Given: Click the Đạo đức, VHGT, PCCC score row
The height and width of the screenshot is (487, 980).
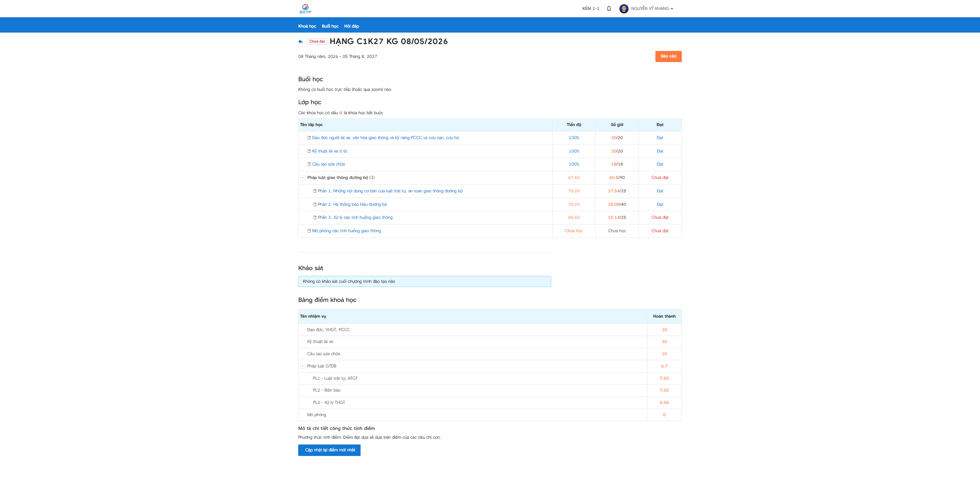Looking at the screenshot, I should pyautogui.click(x=490, y=330).
